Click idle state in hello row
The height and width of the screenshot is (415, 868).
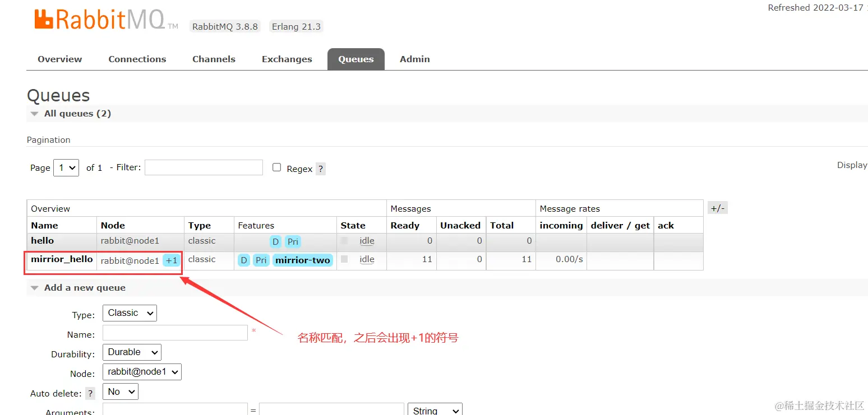tap(367, 241)
